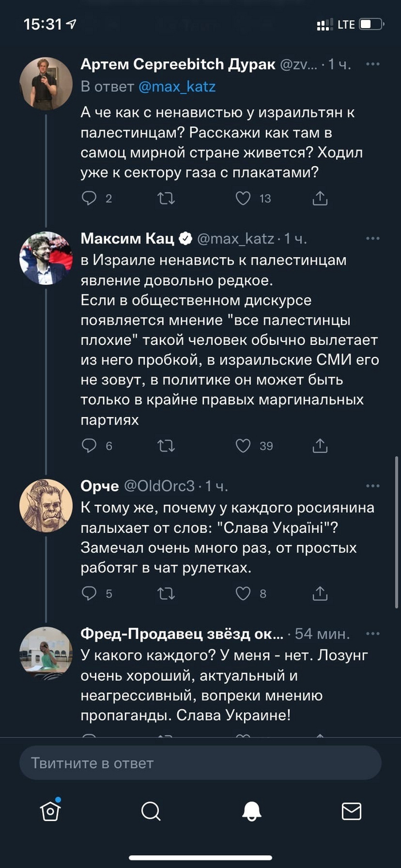
Task: Expand the three-dot menu on Фред-Продавец's tweet
Action: click(x=373, y=634)
